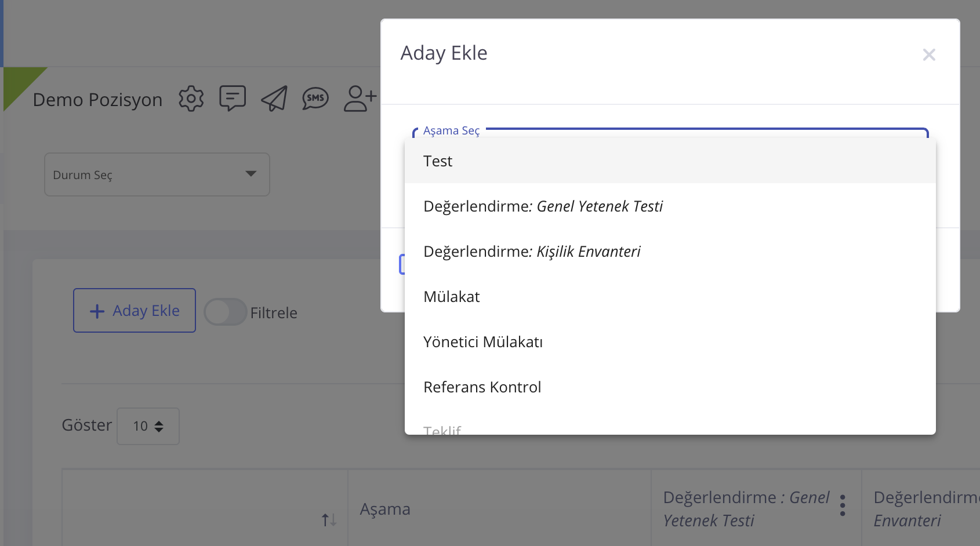Expand the Durum Seç dropdown
Viewport: 980px width, 546px height.
(157, 174)
